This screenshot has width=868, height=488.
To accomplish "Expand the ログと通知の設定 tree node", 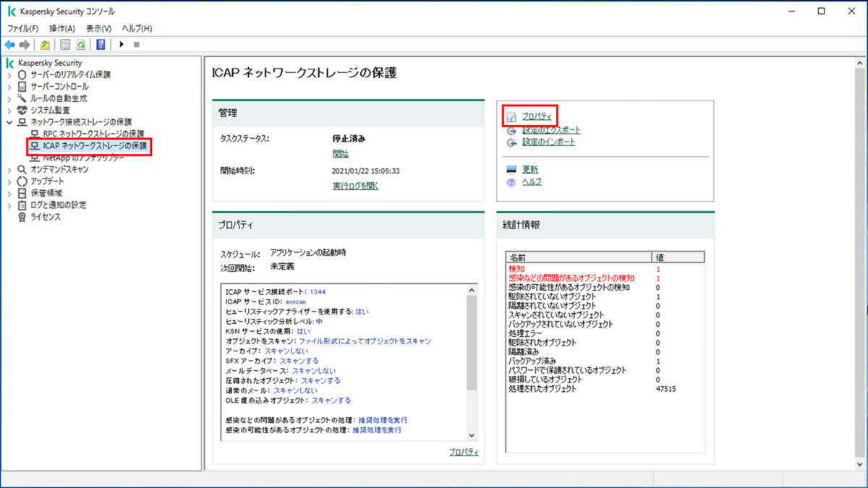I will 9,205.
